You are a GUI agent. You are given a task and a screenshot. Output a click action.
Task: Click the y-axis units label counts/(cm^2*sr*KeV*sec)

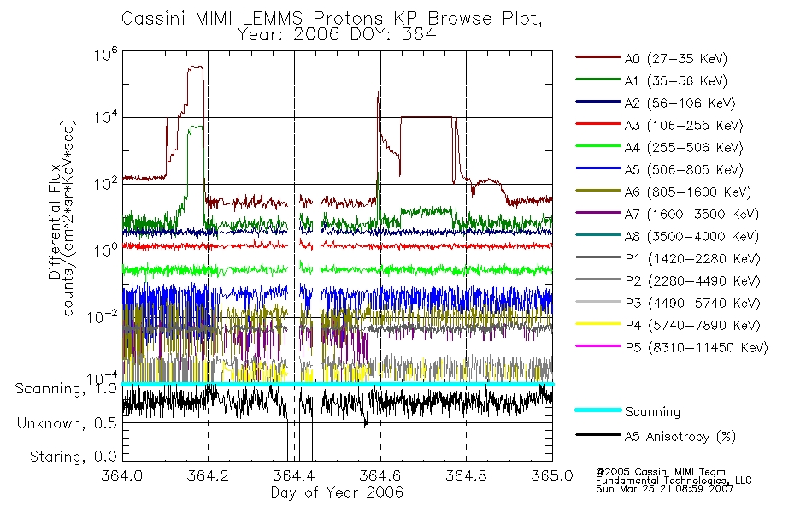69,218
